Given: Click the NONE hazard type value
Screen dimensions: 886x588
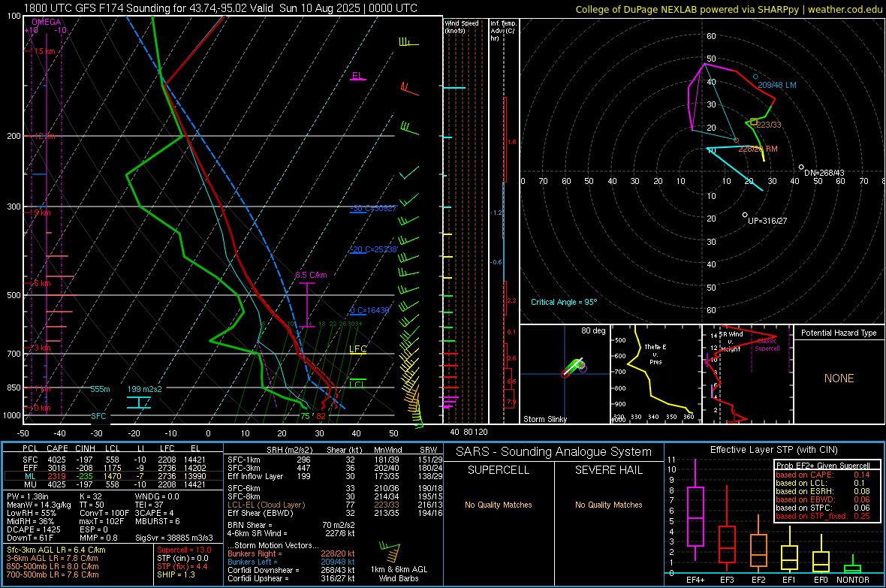Looking at the screenshot, I should coord(839,378).
